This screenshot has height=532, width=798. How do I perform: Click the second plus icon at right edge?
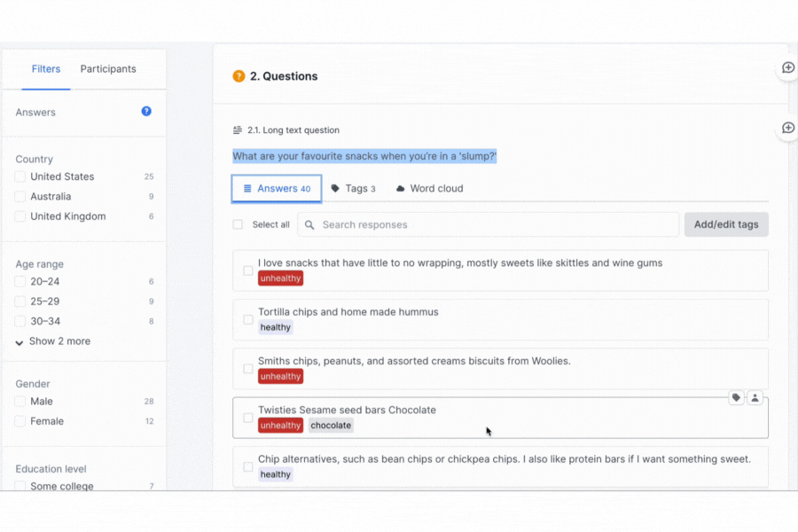[787, 129]
